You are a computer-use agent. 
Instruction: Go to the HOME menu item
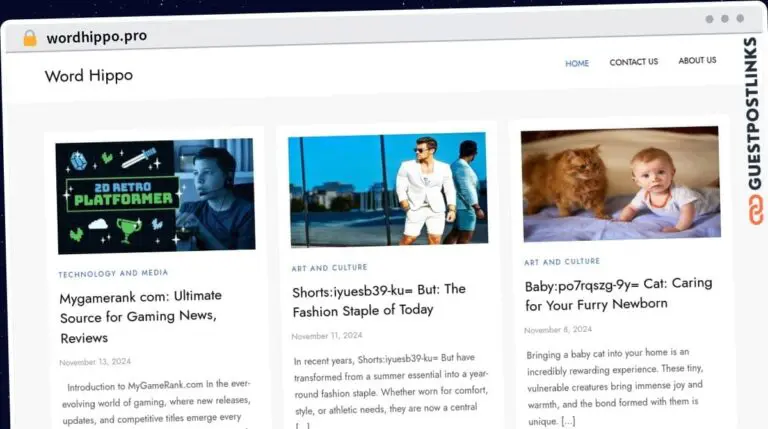tap(577, 63)
